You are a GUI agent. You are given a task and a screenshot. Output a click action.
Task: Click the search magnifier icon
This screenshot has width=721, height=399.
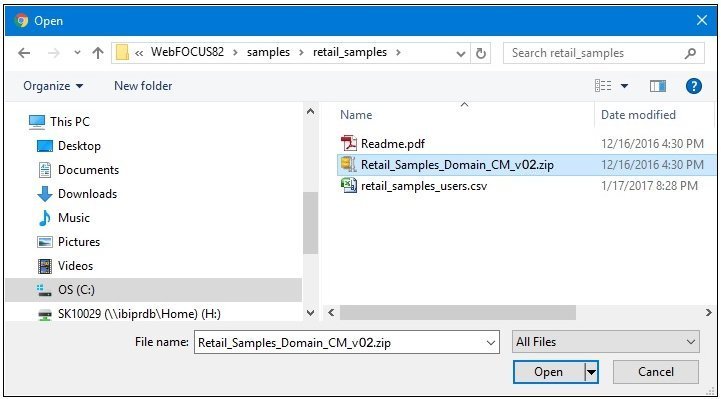point(690,53)
